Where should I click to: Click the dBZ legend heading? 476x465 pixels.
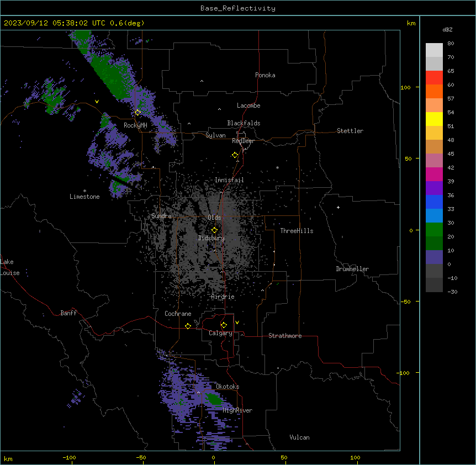pyautogui.click(x=447, y=29)
